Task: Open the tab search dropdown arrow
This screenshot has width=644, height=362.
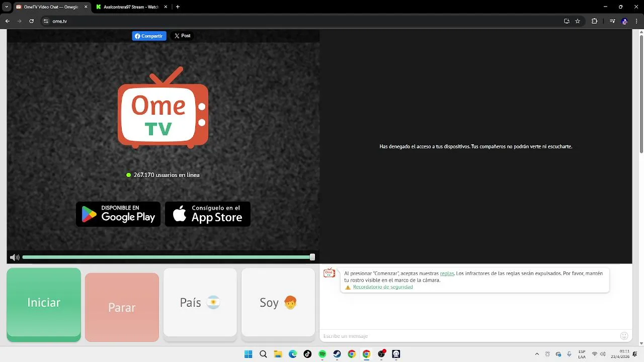Action: pos(7,7)
